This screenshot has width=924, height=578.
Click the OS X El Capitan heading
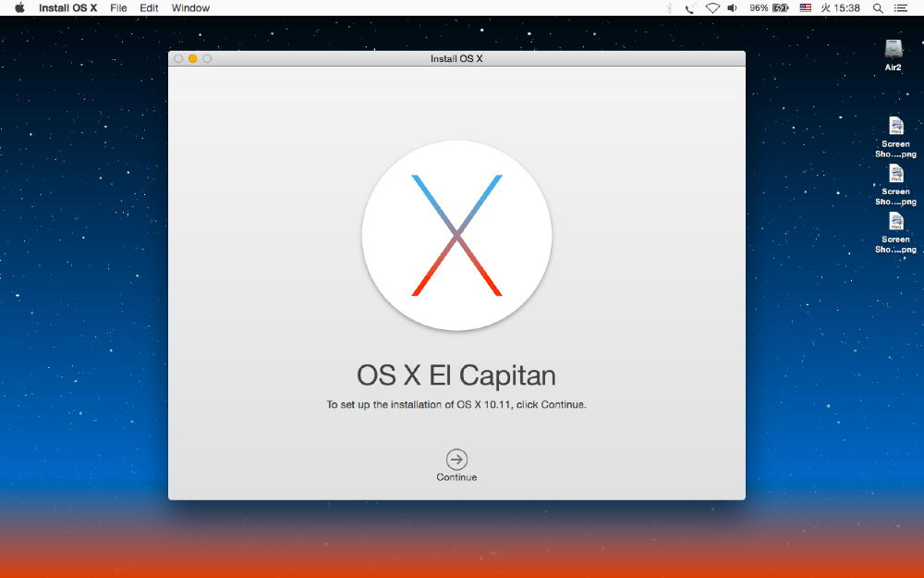tap(456, 375)
